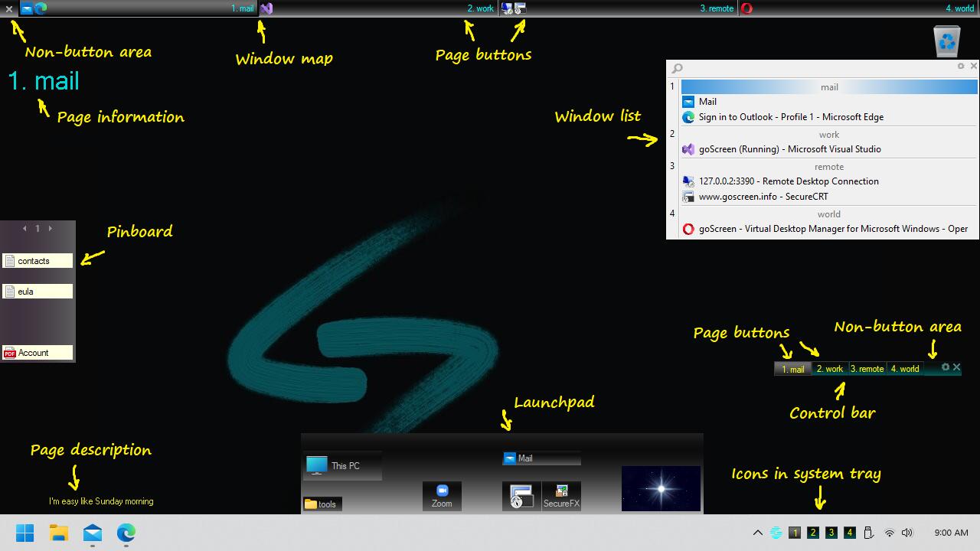Go to previous pinboard page arrow
980x551 pixels.
click(x=24, y=228)
